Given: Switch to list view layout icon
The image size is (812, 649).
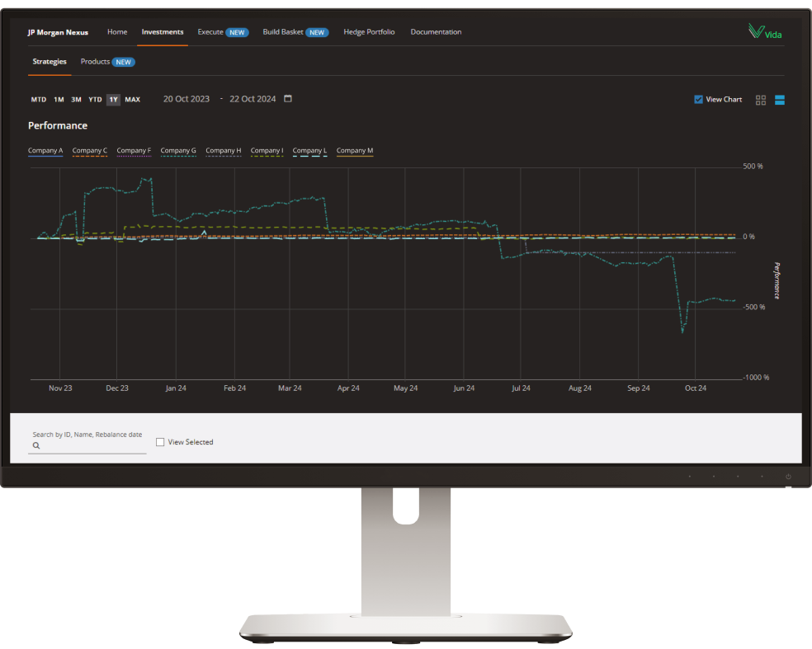Looking at the screenshot, I should click(780, 100).
